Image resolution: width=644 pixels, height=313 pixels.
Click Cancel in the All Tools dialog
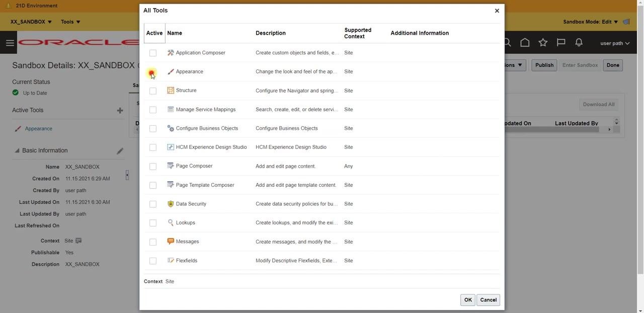[x=488, y=300]
